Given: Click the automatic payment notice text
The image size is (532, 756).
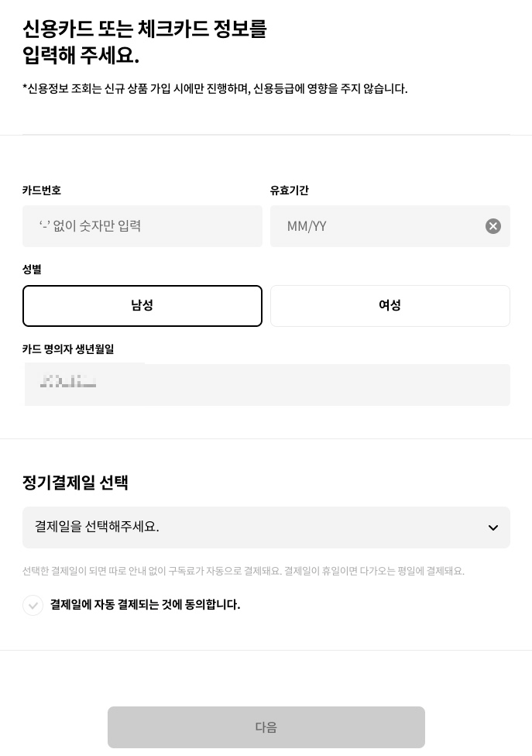Looking at the screenshot, I should [243, 571].
